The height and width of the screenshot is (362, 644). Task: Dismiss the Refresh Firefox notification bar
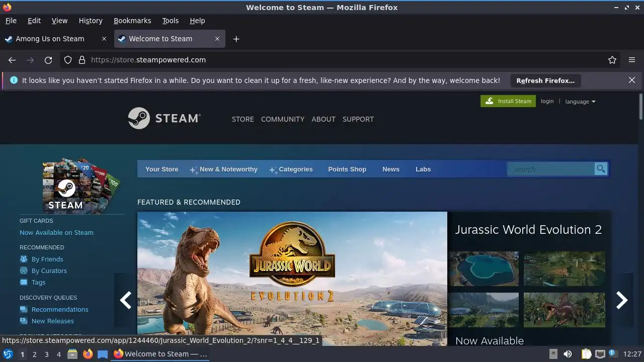pos(632,80)
